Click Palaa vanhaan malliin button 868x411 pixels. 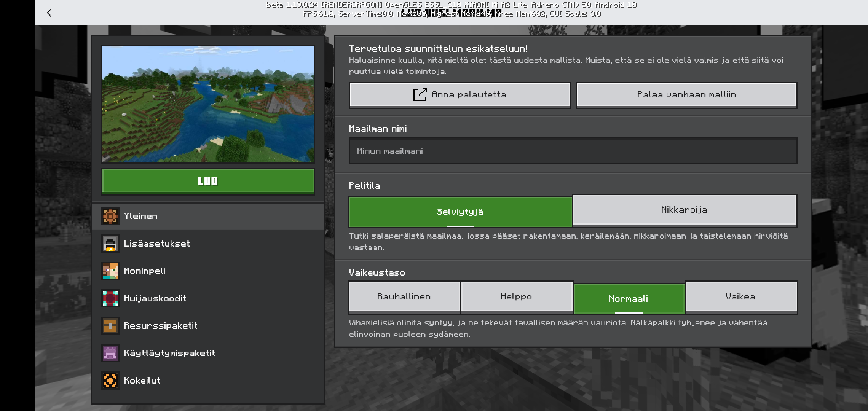686,94
